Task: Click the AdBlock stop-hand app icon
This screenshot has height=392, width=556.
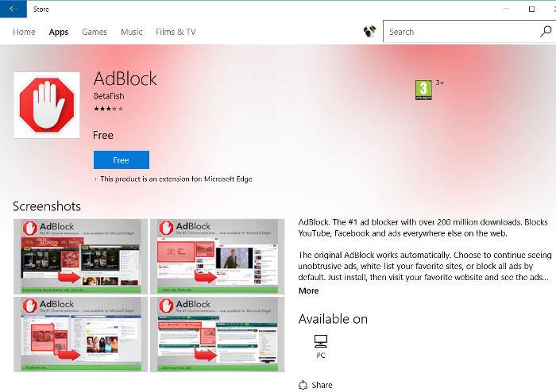Action: [x=47, y=105]
